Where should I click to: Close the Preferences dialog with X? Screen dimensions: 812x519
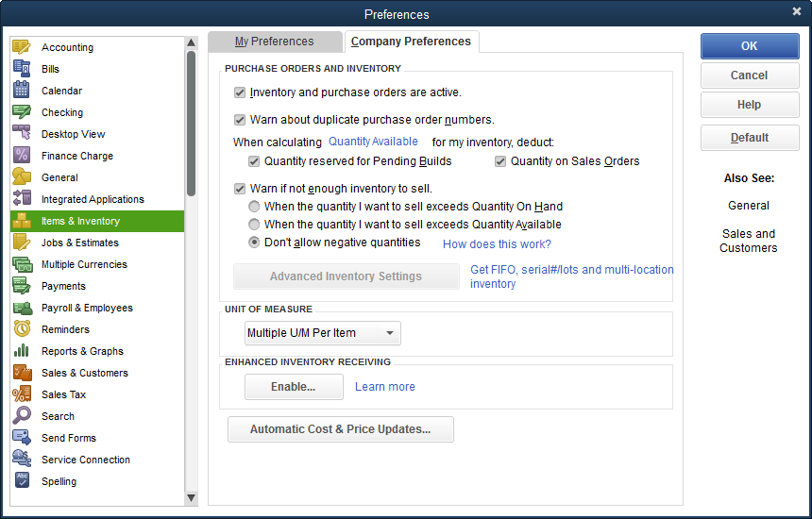(797, 11)
